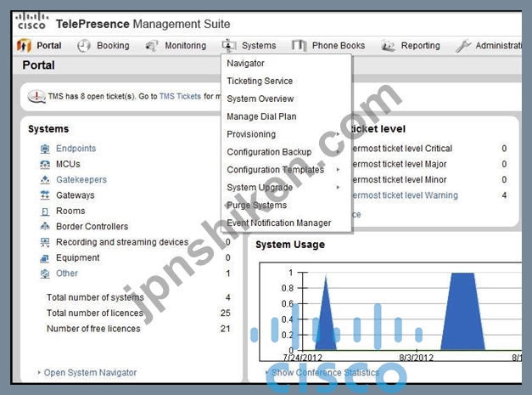Click uppermost ticket level Major text
Image resolution: width=532 pixels, height=395 pixels.
tap(400, 164)
